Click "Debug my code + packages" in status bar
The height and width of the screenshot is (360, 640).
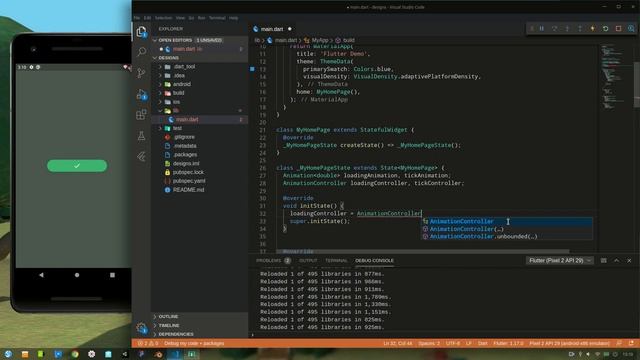point(194,343)
